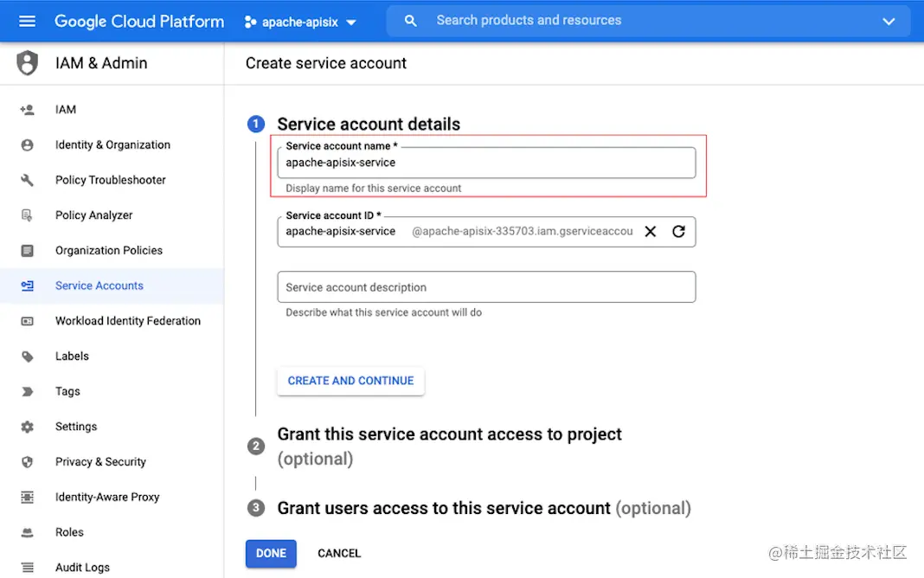Viewport: 924px width, 578px height.
Task: Clear the service account ID with the X icon
Action: point(650,232)
